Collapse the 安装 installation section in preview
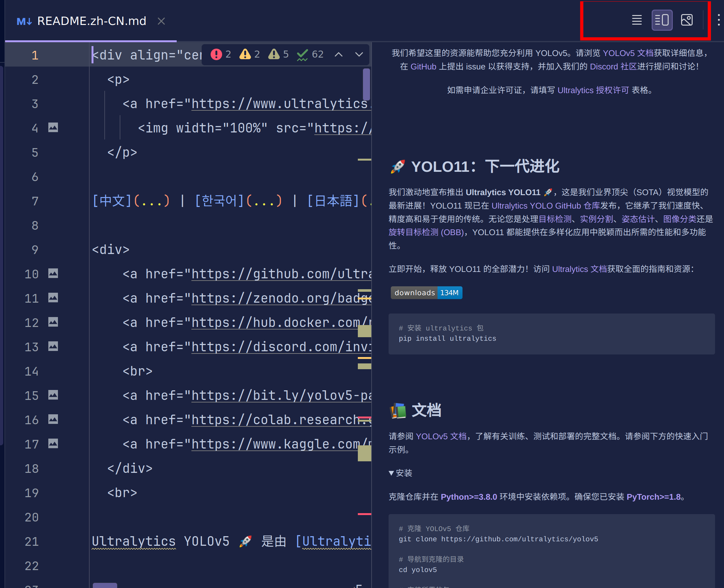 [392, 473]
